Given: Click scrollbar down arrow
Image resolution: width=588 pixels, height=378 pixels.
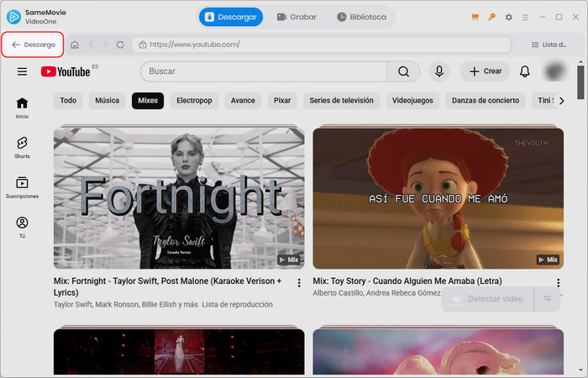Looking at the screenshot, I should [x=580, y=370].
